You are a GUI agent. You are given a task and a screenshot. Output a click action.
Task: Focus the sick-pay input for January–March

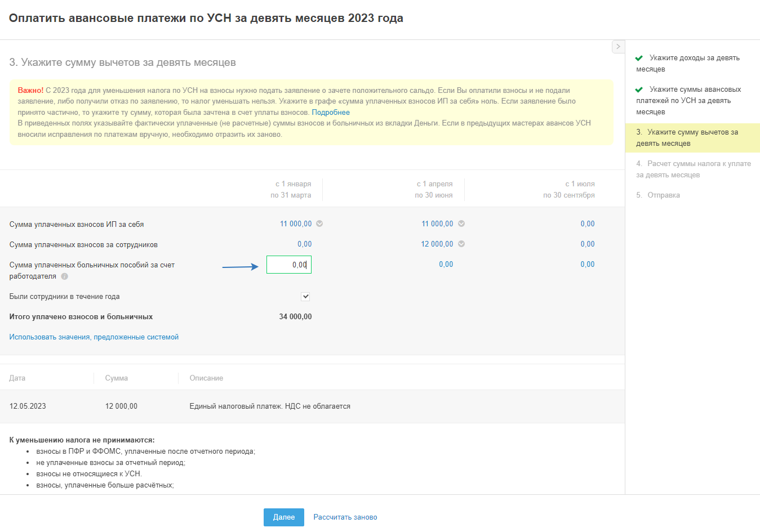click(x=289, y=265)
